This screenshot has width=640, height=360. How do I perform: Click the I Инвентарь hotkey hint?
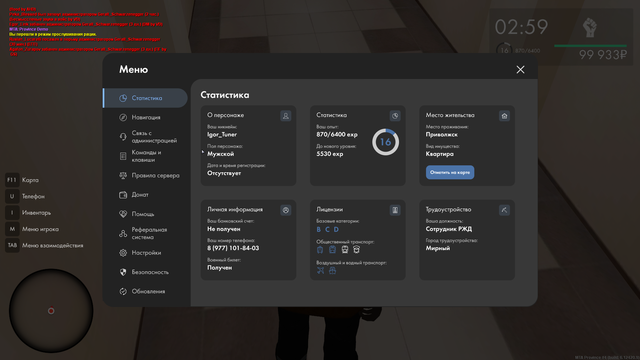pyautogui.click(x=28, y=213)
